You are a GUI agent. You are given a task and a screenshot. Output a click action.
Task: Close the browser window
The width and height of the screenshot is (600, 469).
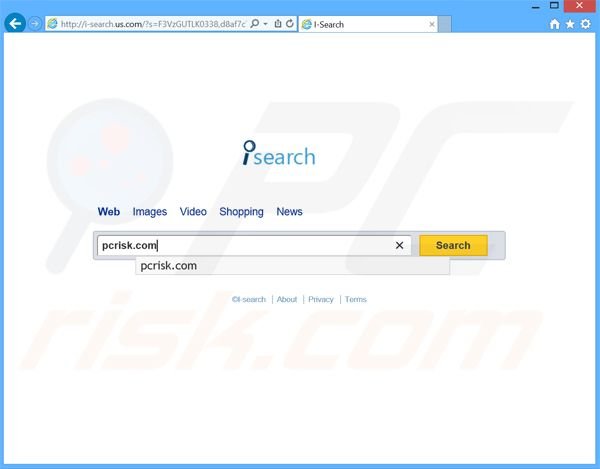(x=579, y=6)
